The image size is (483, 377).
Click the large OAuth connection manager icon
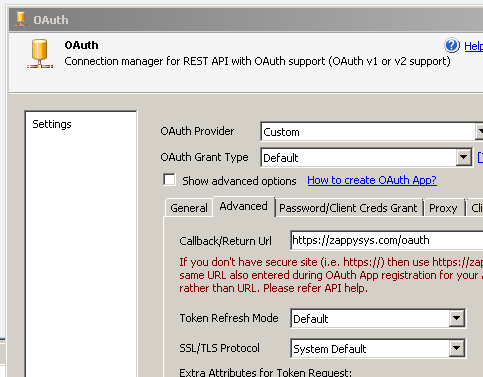pyautogui.click(x=40, y=54)
